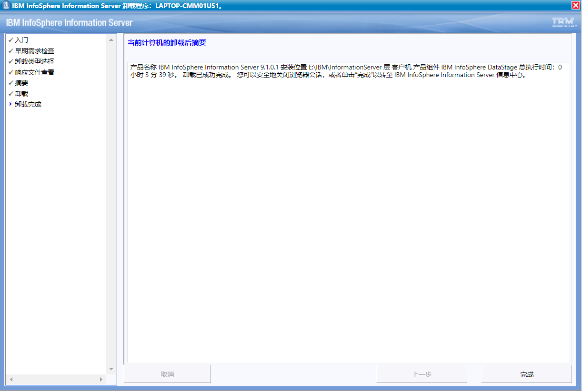Select the 摘要 step in sidebar
This screenshot has width=582, height=392.
21,83
